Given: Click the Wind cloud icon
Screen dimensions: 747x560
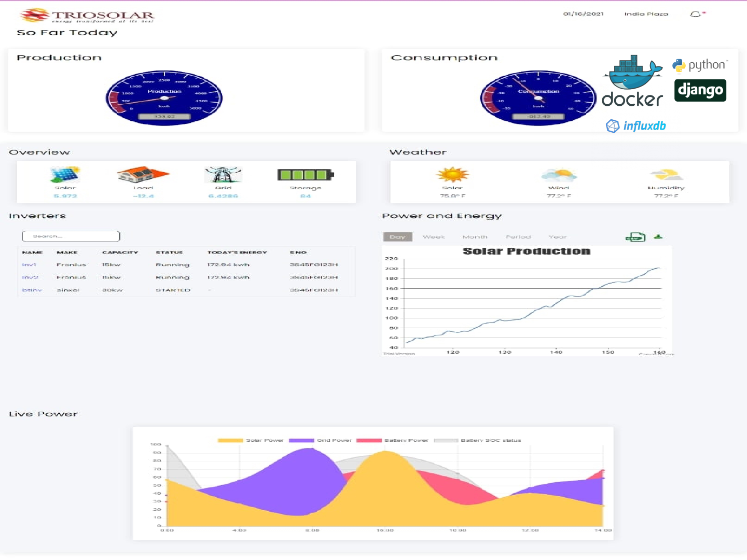Looking at the screenshot, I should point(559,175).
